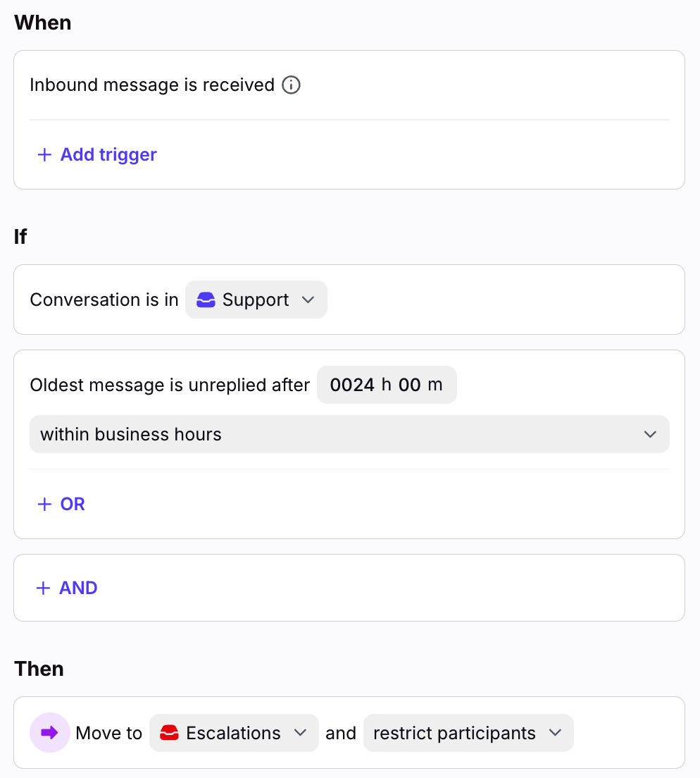Click the plus icon beside AND
Viewport: 700px width, 778px height.
pos(44,588)
